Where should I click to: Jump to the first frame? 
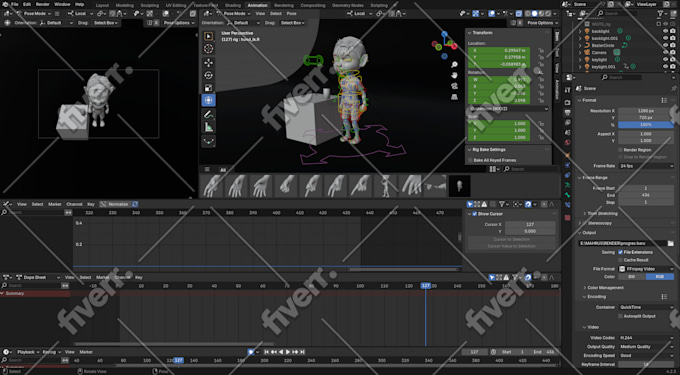click(267, 352)
